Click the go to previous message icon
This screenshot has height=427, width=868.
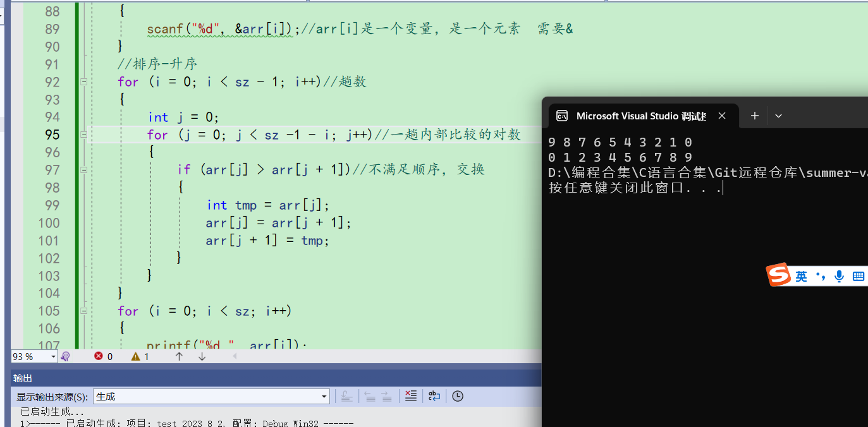(x=370, y=397)
